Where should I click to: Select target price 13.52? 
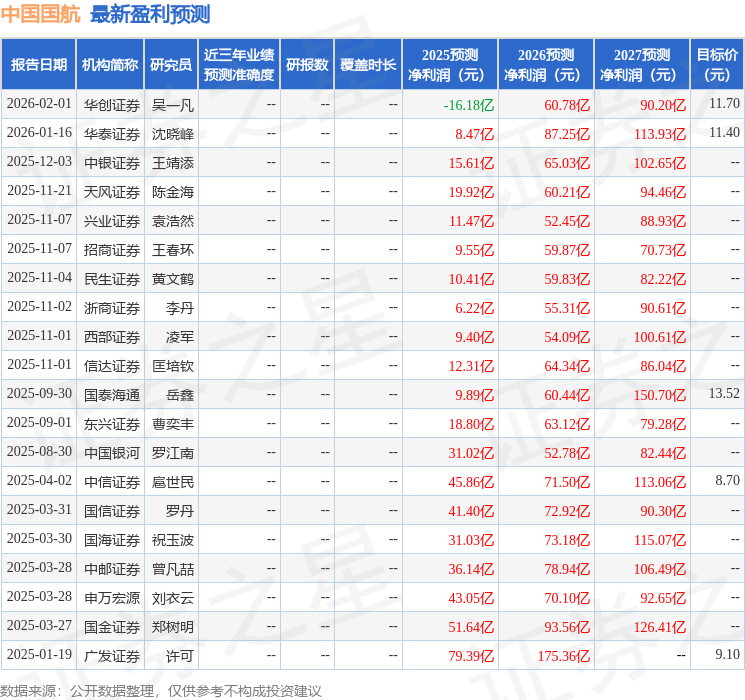point(724,393)
